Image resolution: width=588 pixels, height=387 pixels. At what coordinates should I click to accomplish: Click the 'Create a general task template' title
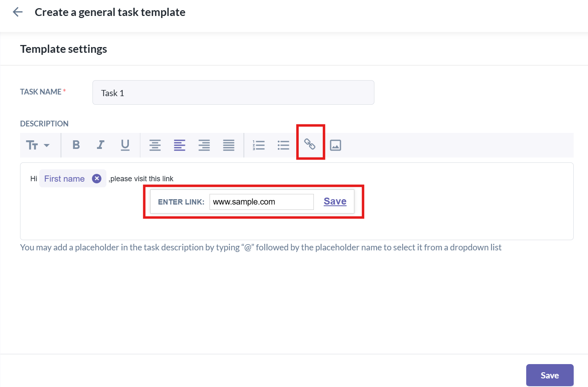click(x=110, y=12)
